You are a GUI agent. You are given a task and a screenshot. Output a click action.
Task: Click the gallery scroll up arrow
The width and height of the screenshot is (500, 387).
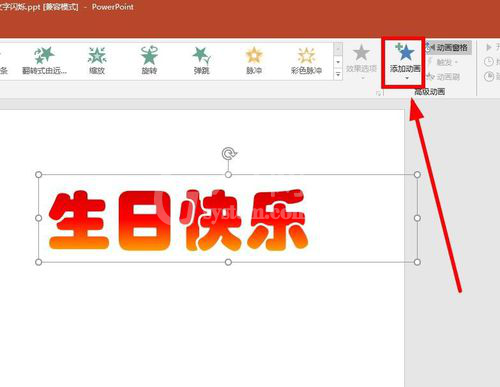point(338,49)
